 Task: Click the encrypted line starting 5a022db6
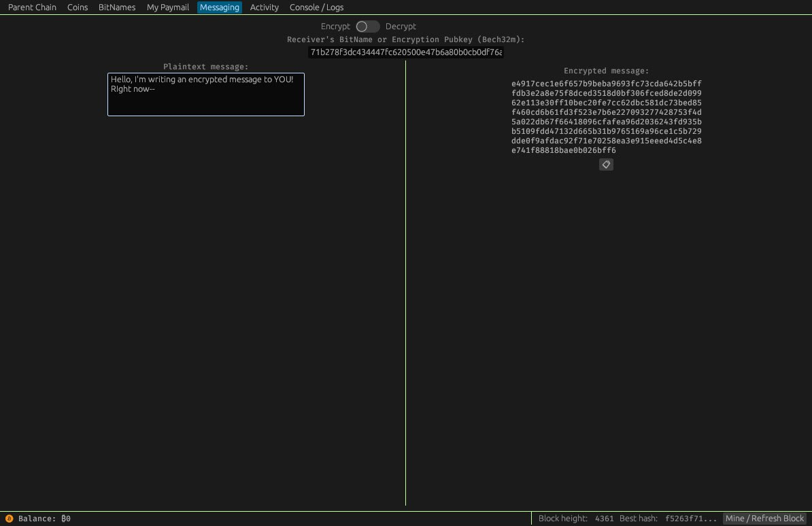click(607, 122)
